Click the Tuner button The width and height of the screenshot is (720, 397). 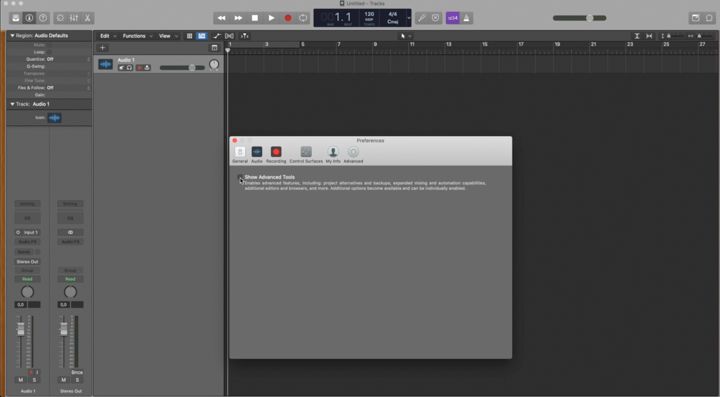pyautogui.click(x=422, y=18)
